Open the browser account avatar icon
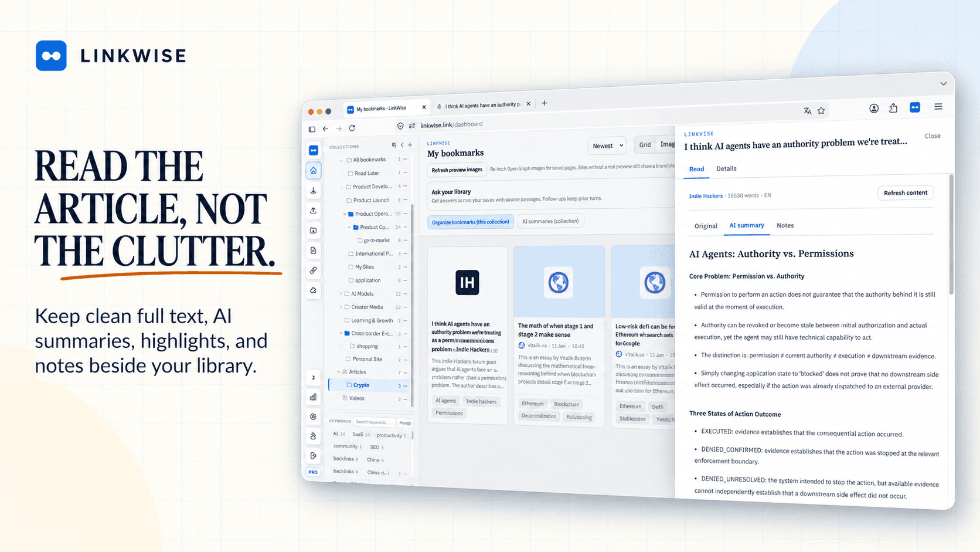 click(874, 109)
